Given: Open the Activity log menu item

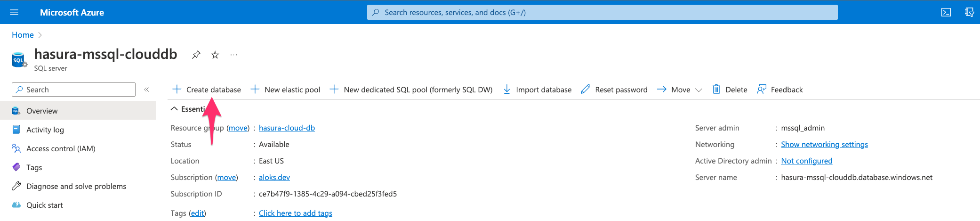Looking at the screenshot, I should 78,130.
